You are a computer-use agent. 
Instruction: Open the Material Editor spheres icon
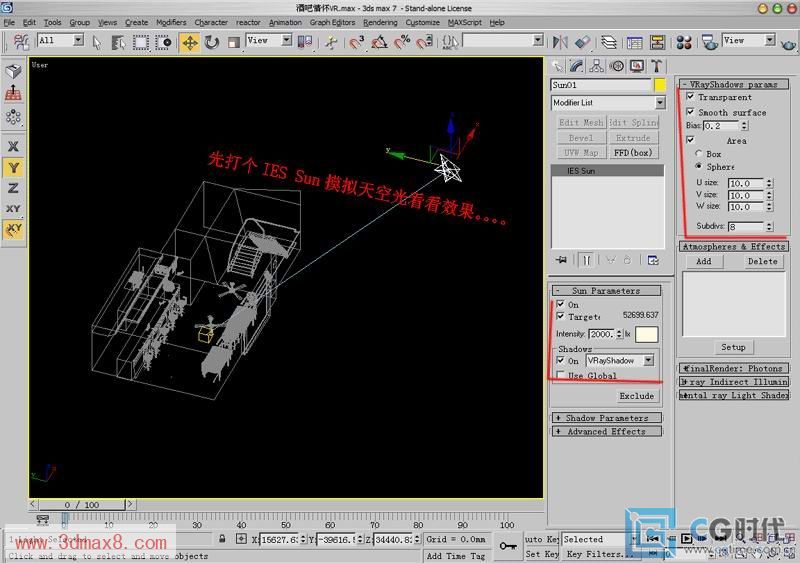point(684,42)
